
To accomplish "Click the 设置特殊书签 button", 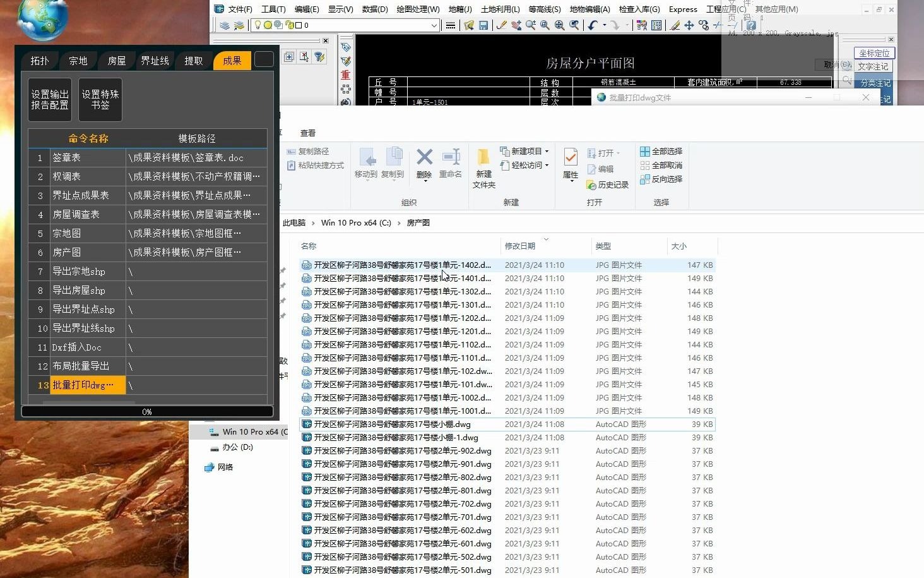I will pyautogui.click(x=99, y=99).
